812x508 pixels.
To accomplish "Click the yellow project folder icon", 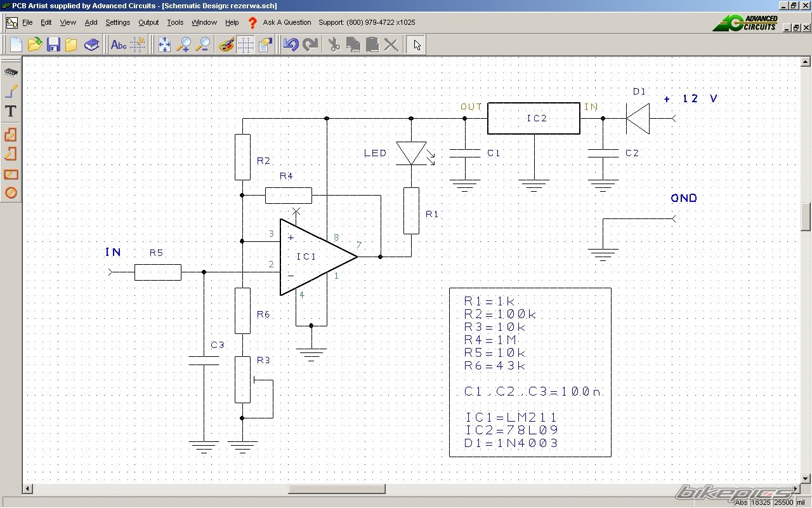I will (72, 44).
